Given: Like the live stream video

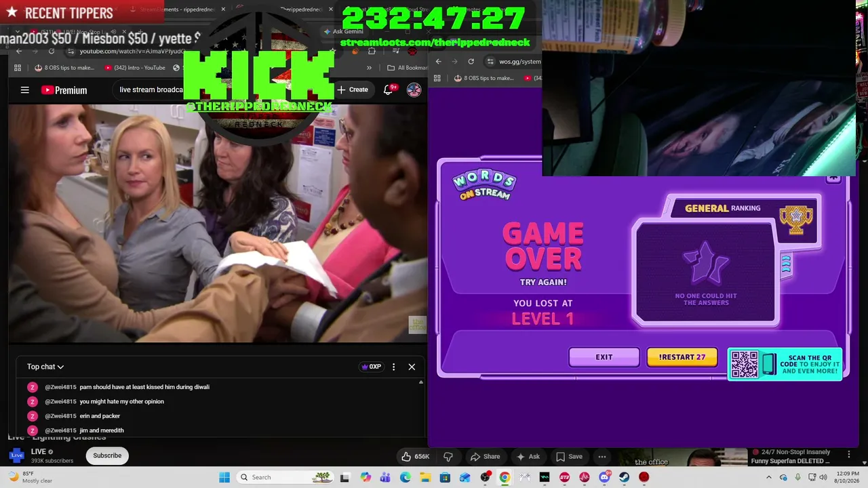Looking at the screenshot, I should click(x=415, y=456).
